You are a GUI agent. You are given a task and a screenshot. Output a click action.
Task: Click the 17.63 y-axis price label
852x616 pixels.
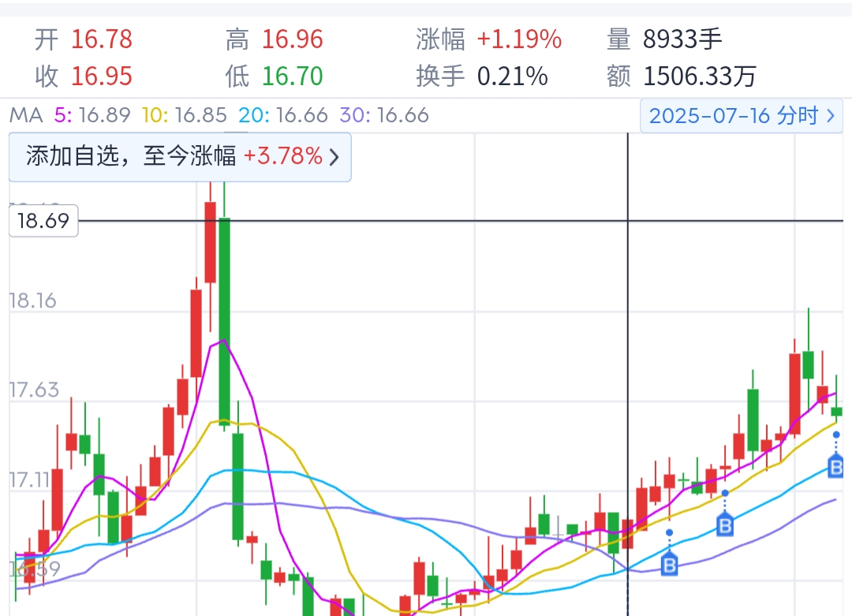tap(34, 390)
